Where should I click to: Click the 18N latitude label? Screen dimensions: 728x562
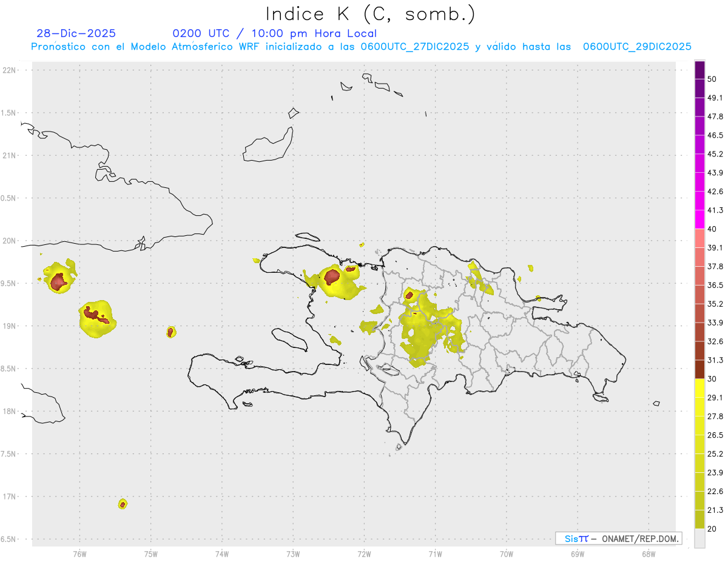tap(10, 411)
